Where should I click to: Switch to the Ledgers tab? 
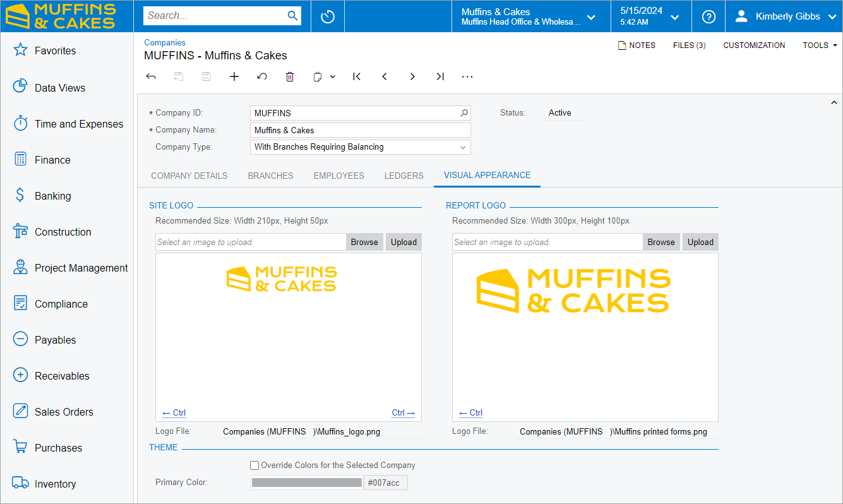[404, 176]
